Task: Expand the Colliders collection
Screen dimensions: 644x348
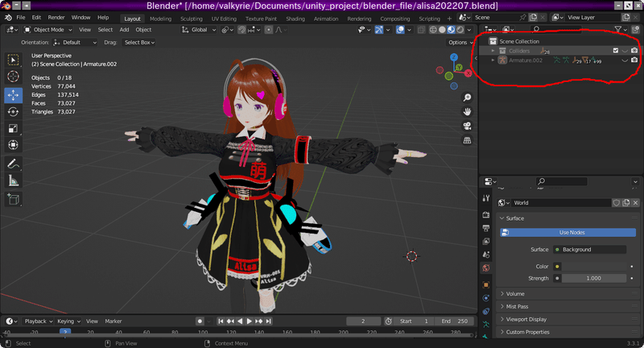Action: click(493, 51)
